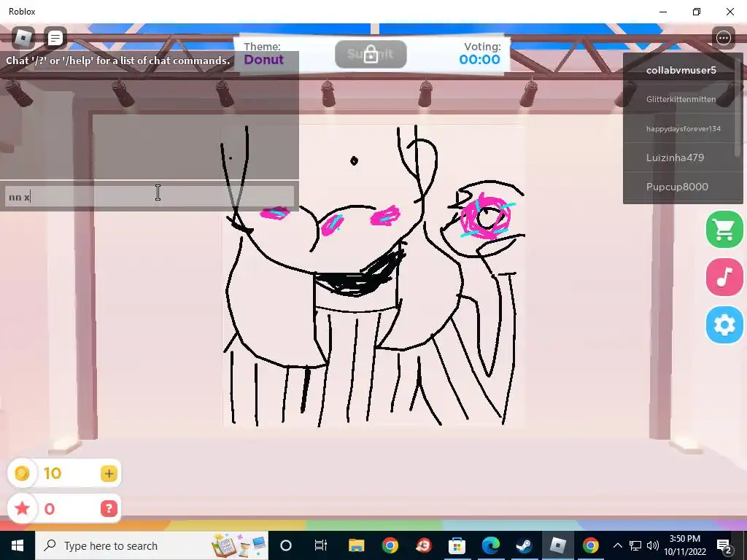Screen dimensions: 747x560
Task: Click the Donut theme label
Action: point(264,60)
